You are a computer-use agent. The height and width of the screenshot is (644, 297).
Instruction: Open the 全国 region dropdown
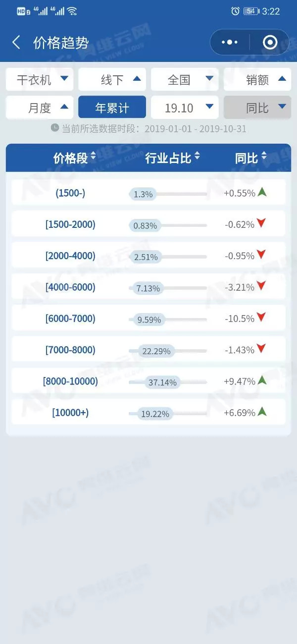coord(185,79)
